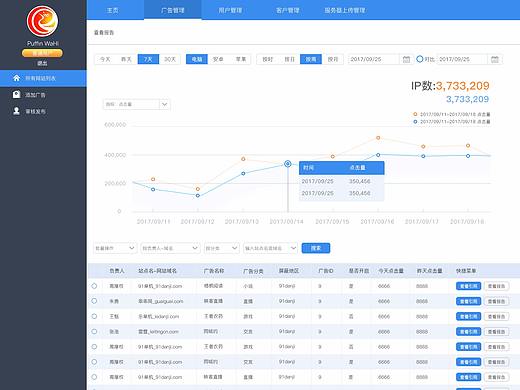Click the home icon in the sidebar
This screenshot has width=520, height=390.
(x=16, y=78)
